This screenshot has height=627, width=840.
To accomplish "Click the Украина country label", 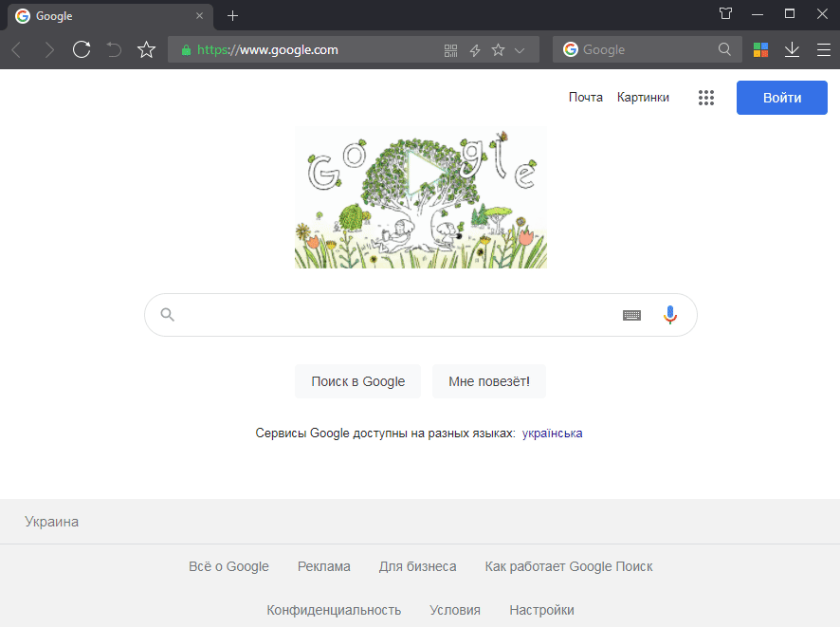I will pyautogui.click(x=51, y=522).
